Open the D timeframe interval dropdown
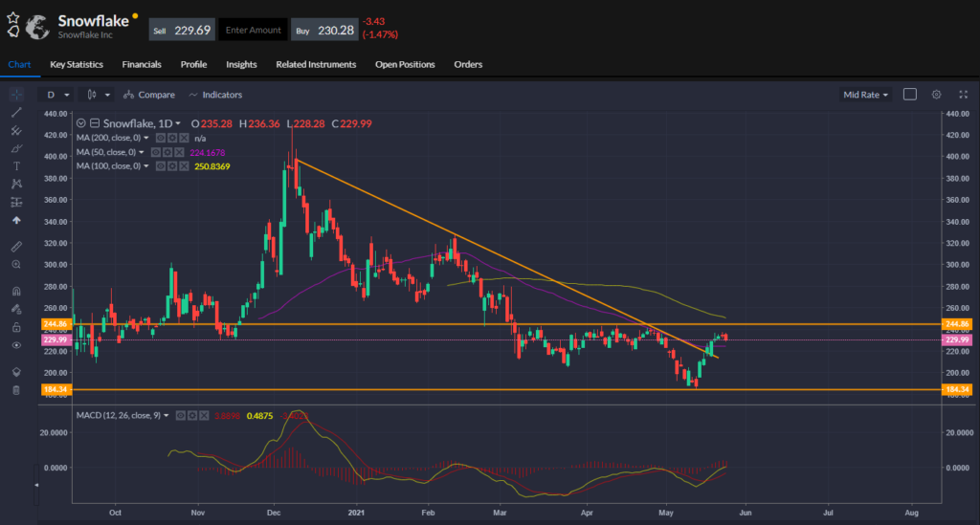 pyautogui.click(x=56, y=95)
